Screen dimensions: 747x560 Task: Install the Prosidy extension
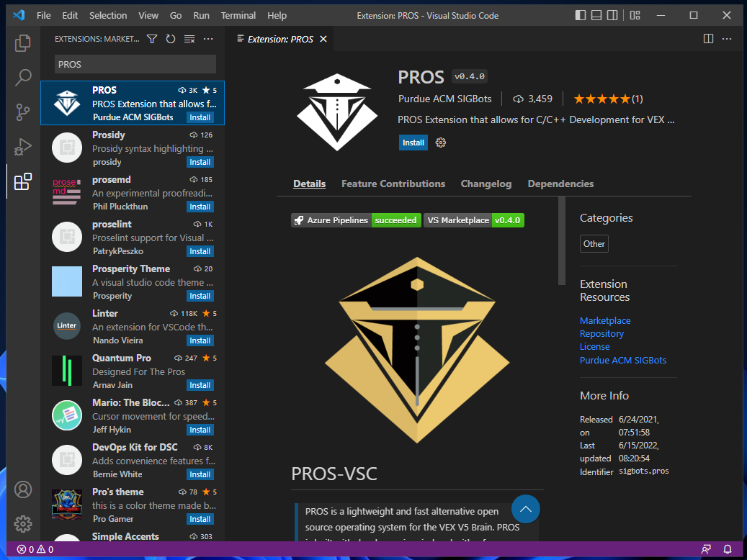(200, 162)
